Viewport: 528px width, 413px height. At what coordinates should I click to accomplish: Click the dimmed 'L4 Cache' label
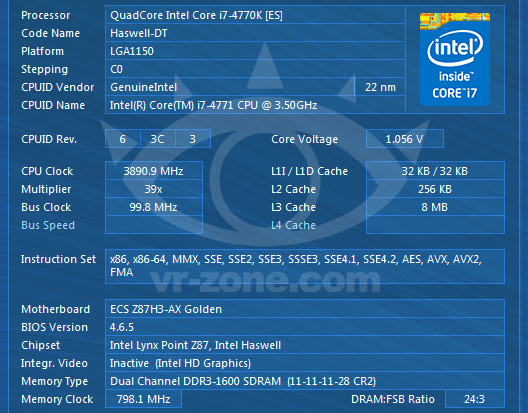[x=293, y=225]
